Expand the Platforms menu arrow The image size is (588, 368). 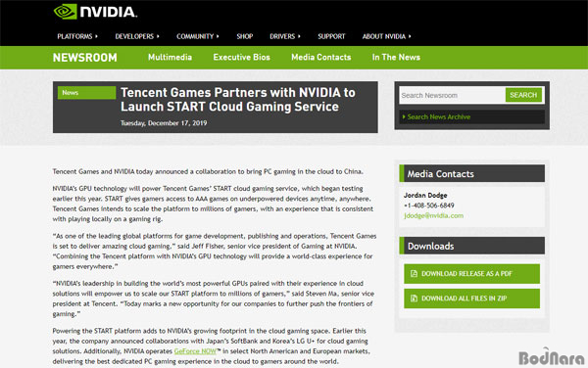96,36
